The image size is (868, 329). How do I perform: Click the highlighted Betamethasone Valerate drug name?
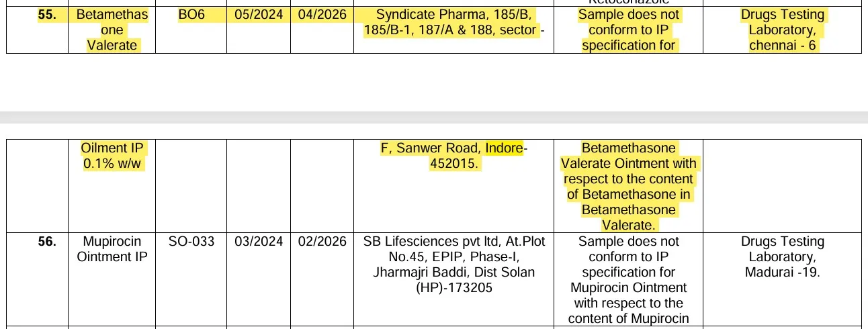112,30
